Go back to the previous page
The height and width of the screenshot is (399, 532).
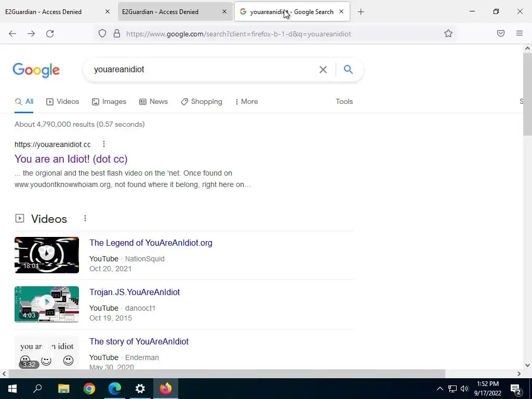click(12, 34)
